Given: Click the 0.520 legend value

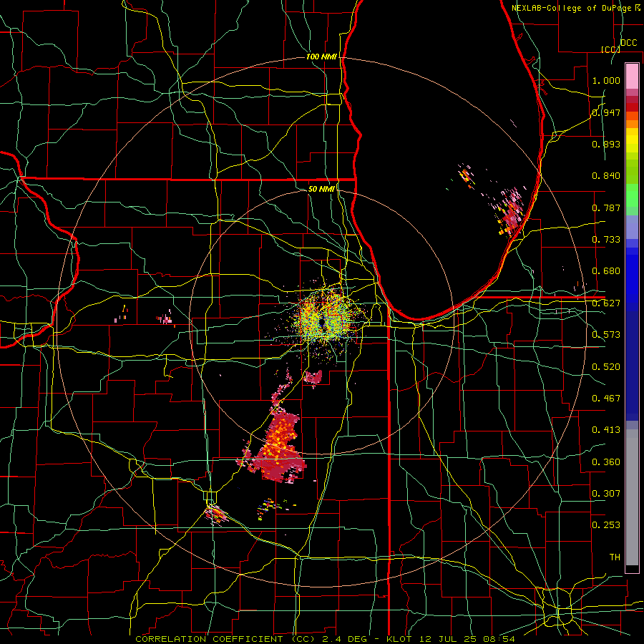Looking at the screenshot, I should click(x=606, y=367).
